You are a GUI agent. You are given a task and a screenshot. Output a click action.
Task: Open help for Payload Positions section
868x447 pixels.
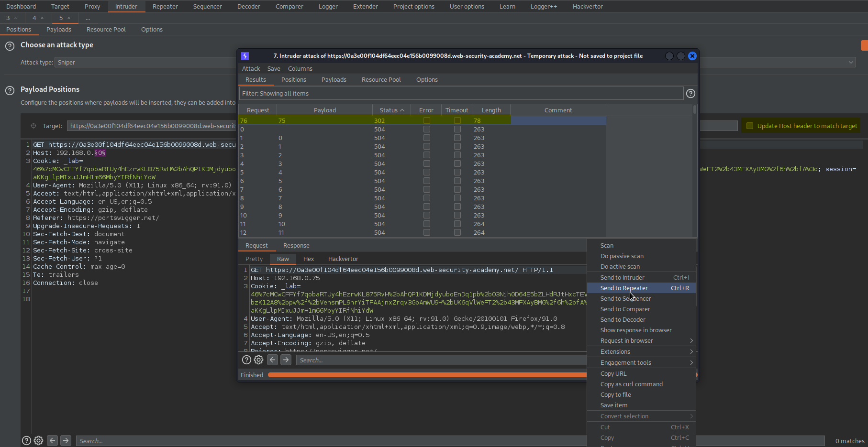(x=10, y=91)
